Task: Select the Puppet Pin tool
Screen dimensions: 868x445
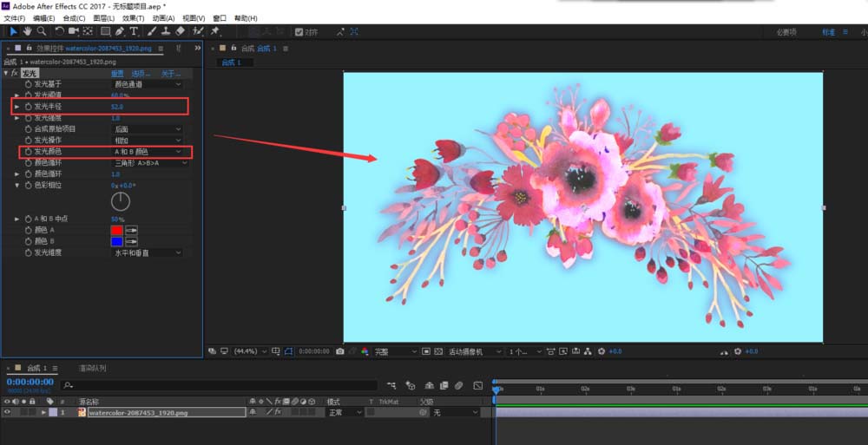Action: (214, 32)
